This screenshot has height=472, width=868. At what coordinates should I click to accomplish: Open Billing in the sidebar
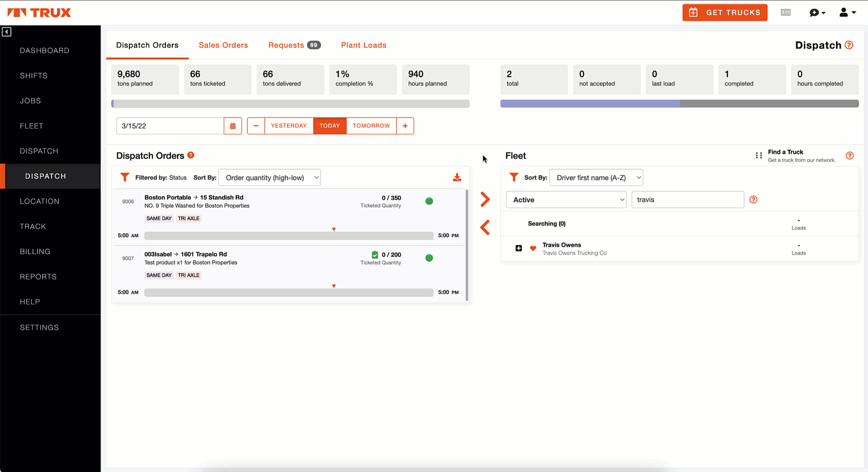coord(35,252)
